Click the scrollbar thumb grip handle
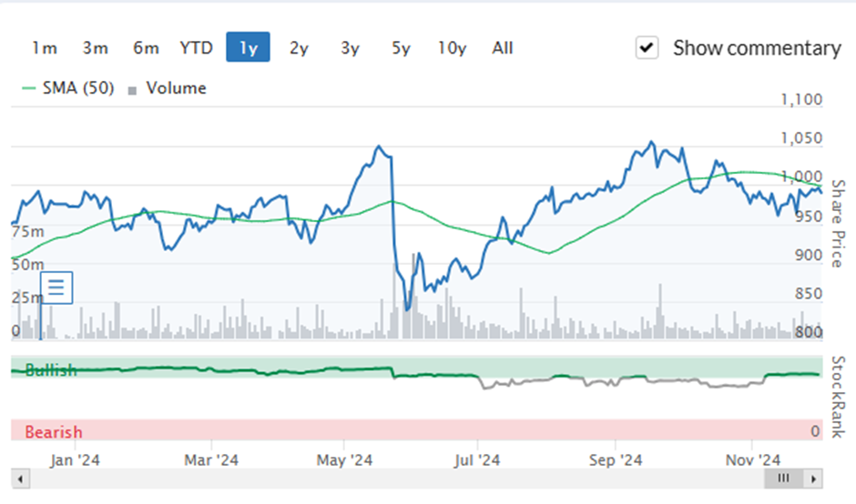The width and height of the screenshot is (856, 504). coord(783,479)
